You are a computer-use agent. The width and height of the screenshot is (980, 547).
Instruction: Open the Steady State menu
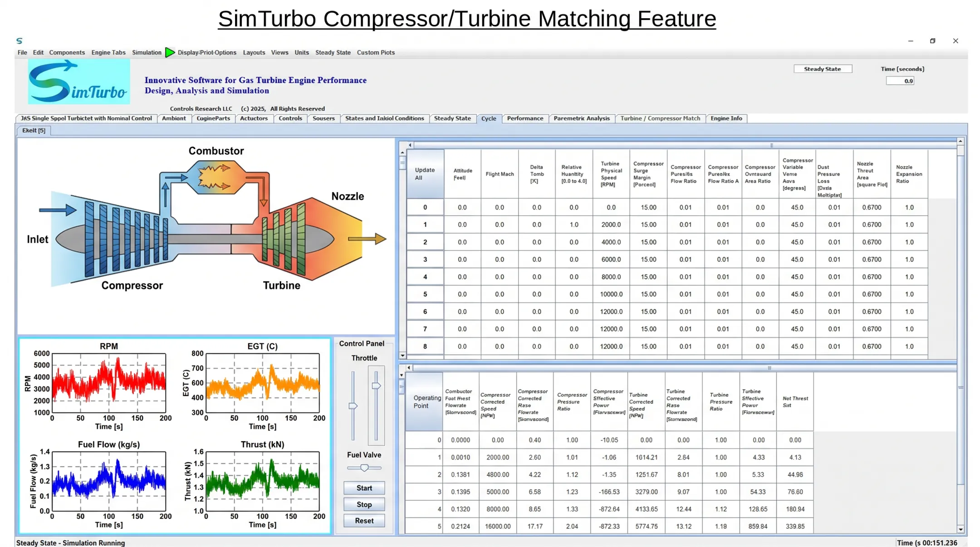333,53
